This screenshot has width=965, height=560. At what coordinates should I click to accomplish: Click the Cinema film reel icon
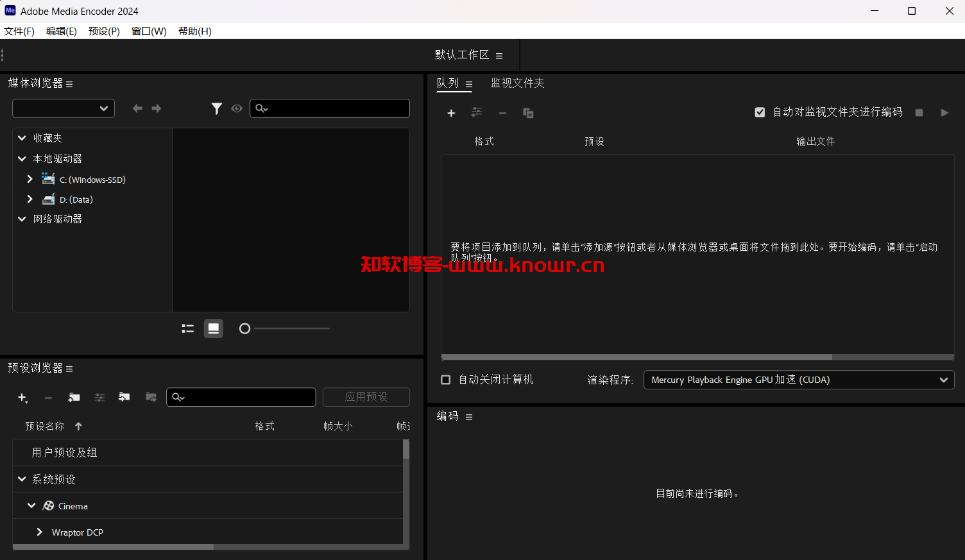click(48, 505)
